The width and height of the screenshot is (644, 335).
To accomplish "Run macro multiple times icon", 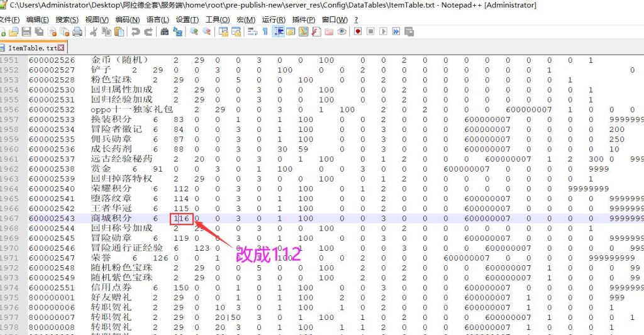I will 396,31.
